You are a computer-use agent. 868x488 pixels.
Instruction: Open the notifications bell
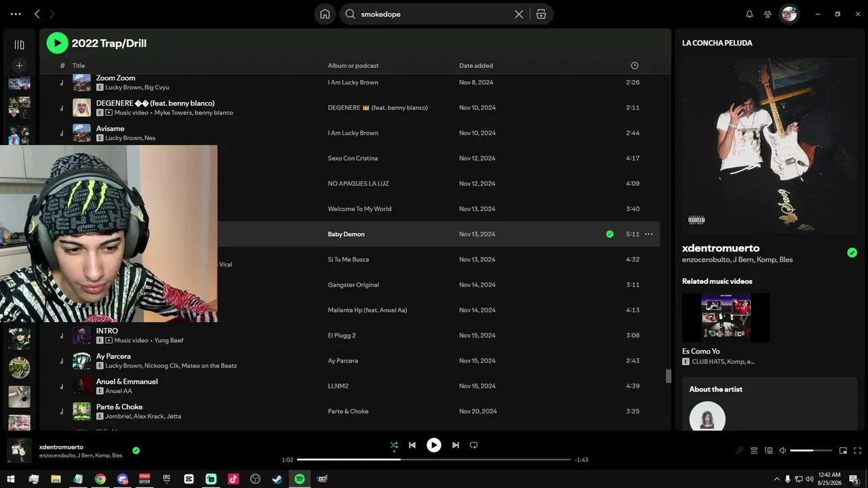749,14
